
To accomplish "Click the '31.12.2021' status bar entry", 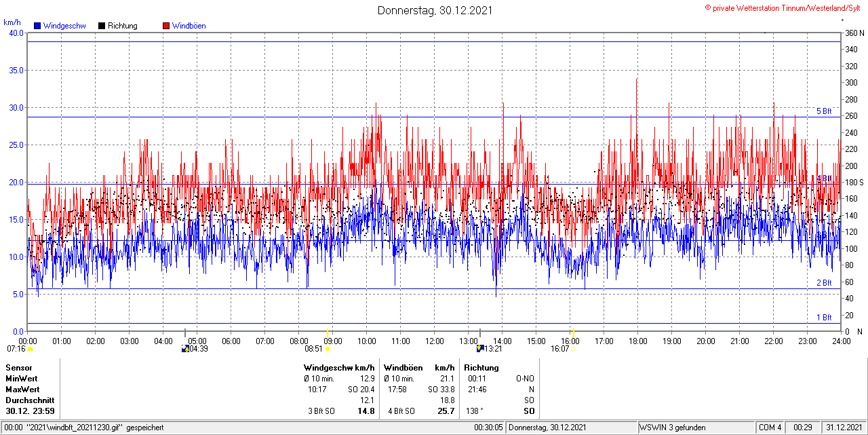I will (843, 428).
